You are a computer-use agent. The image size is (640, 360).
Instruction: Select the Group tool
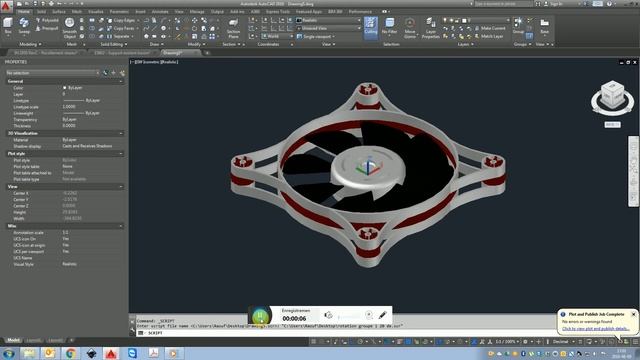click(518, 26)
